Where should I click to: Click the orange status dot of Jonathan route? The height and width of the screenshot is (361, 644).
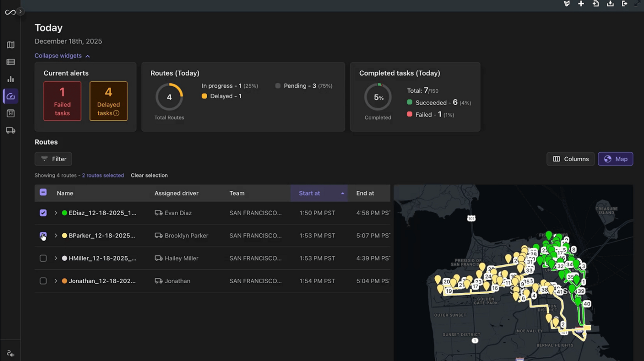point(64,281)
